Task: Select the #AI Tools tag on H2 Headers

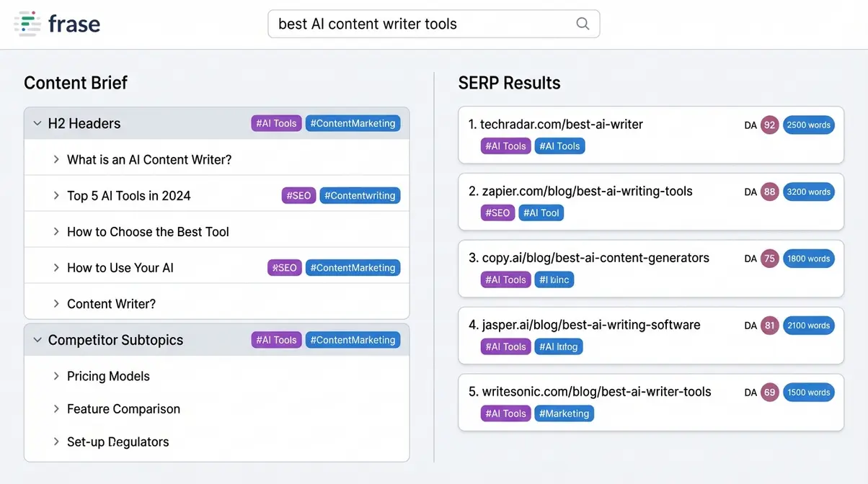Action: point(276,123)
